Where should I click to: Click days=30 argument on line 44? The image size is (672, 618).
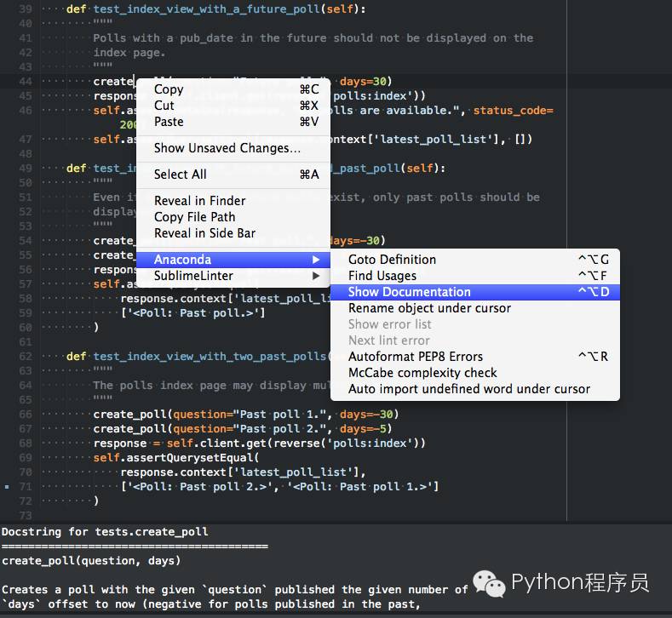click(x=364, y=82)
